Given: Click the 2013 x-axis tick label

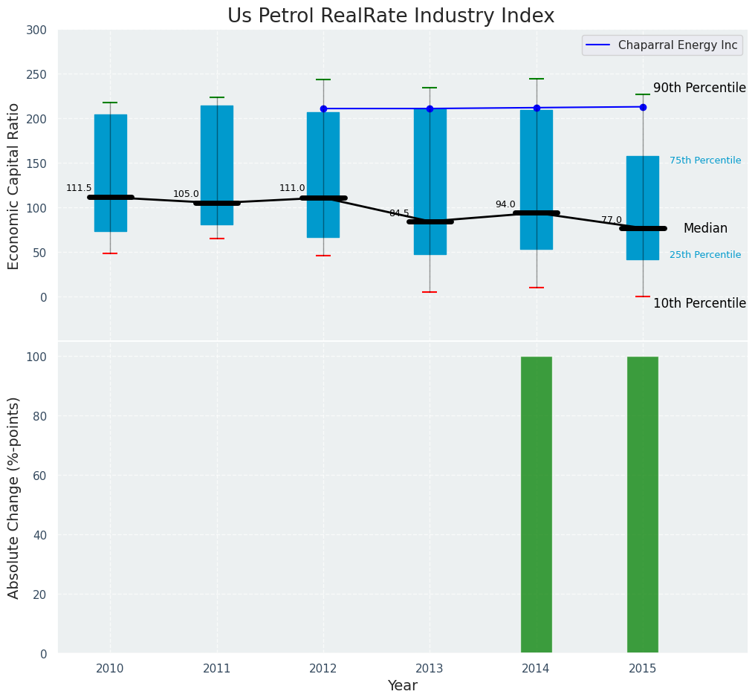Looking at the screenshot, I should pos(430,669).
